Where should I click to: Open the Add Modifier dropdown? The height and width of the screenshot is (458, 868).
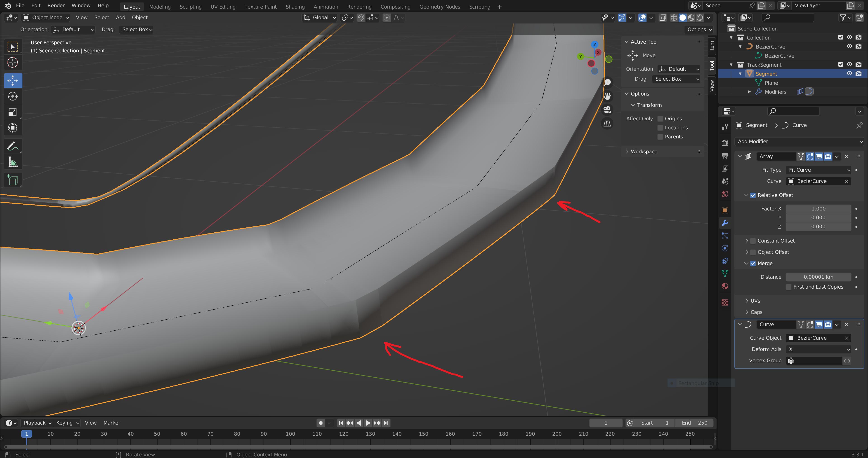[799, 141]
